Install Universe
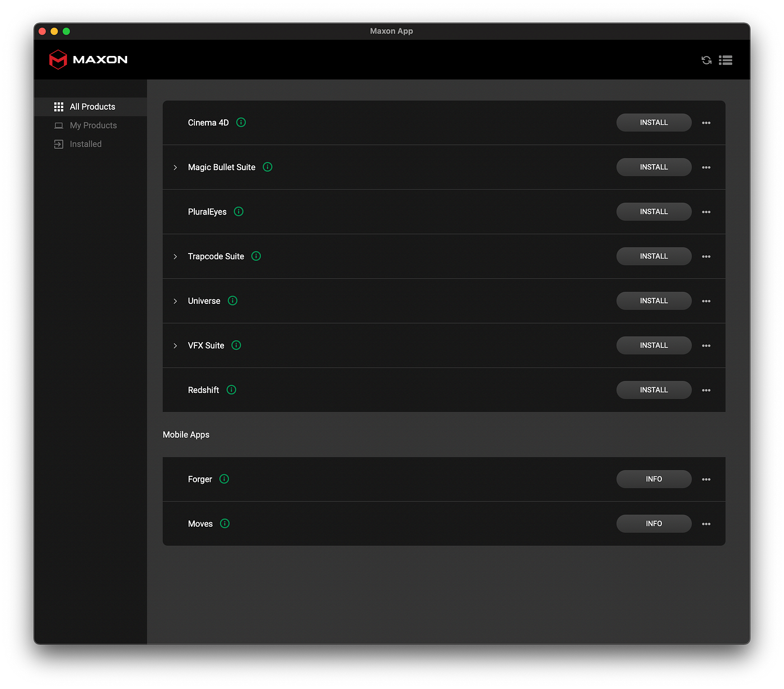The image size is (784, 689). [654, 301]
